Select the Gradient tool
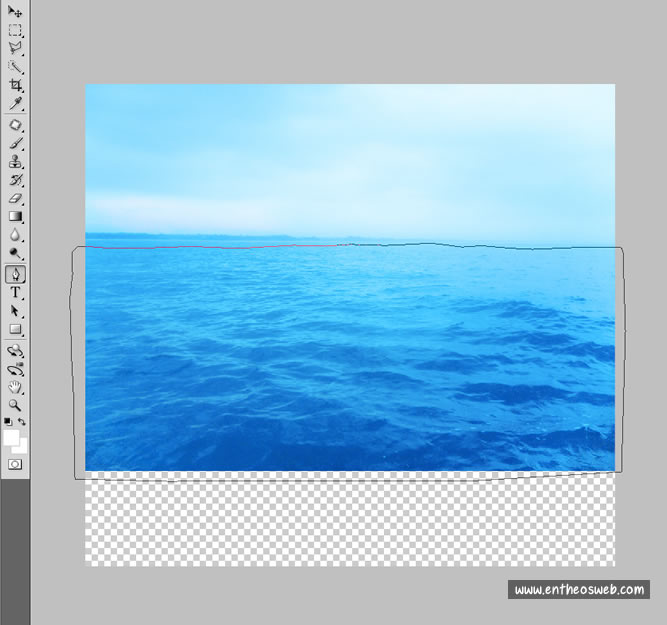 (x=15, y=216)
